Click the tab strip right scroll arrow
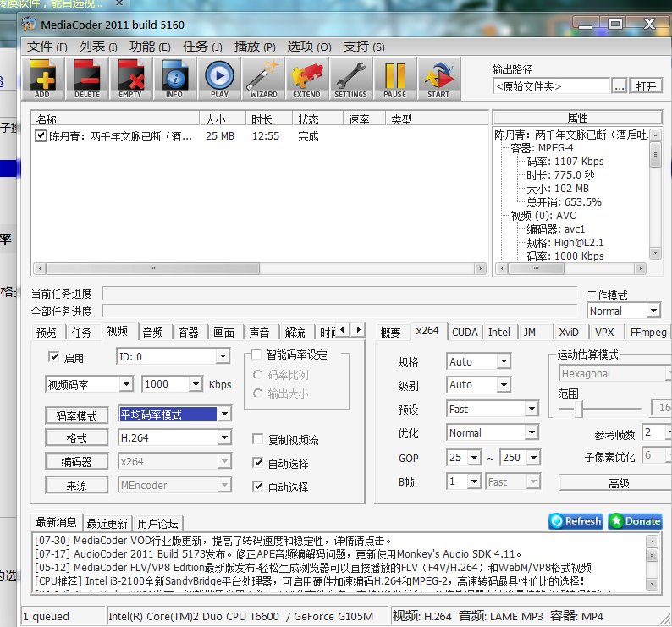The height and width of the screenshot is (627, 672). pyautogui.click(x=358, y=329)
